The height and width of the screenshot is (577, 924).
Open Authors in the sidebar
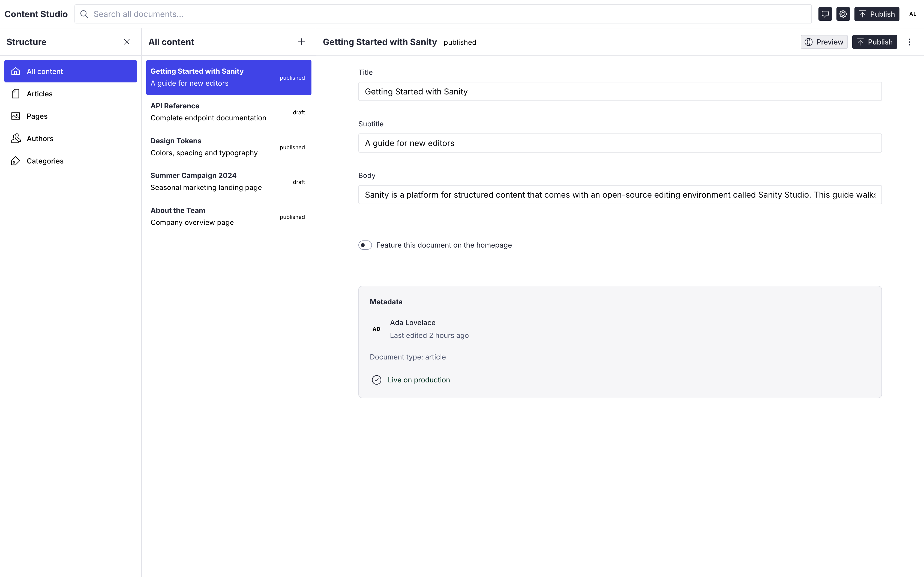pos(71,139)
